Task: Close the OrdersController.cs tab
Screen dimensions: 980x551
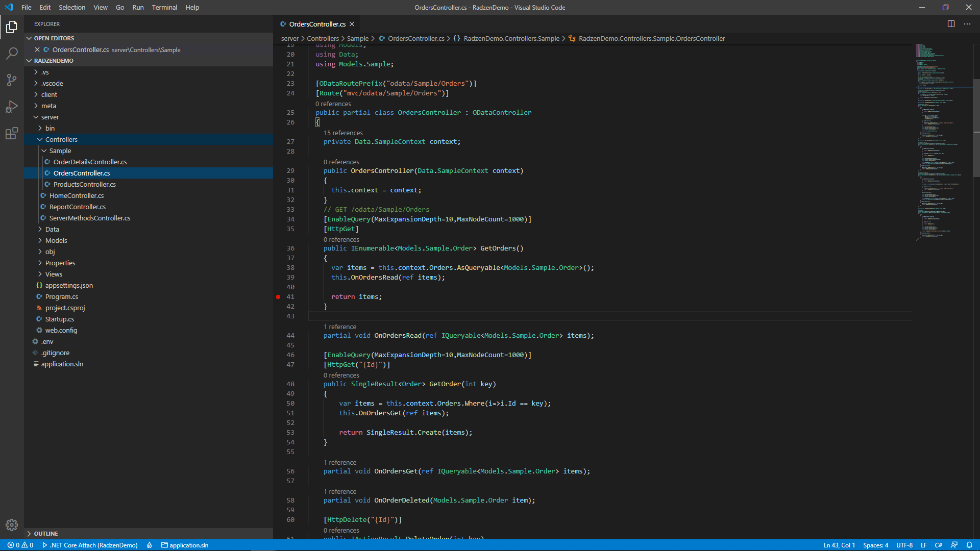Action: click(x=352, y=24)
